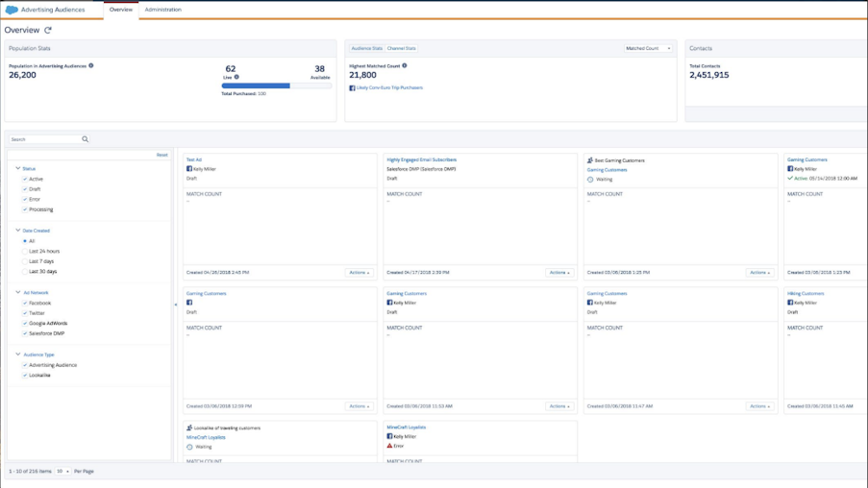
Task: Show info icon next to Live count
Action: tap(236, 77)
